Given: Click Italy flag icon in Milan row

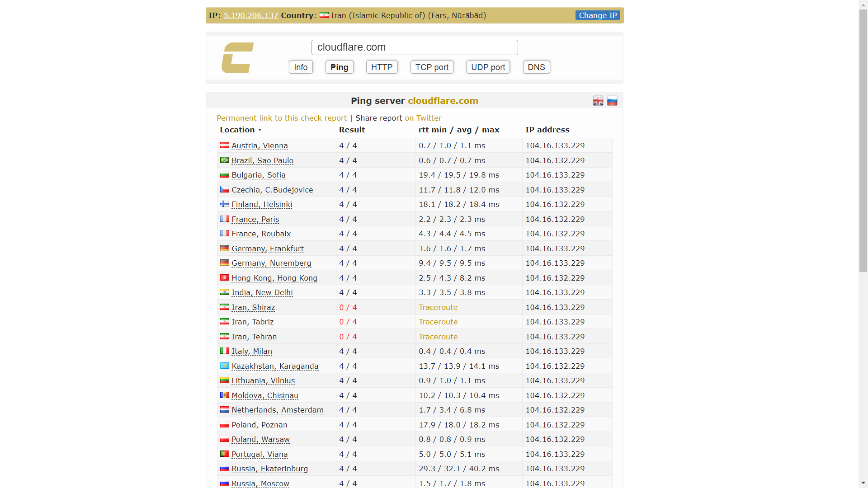Looking at the screenshot, I should pos(225,351).
